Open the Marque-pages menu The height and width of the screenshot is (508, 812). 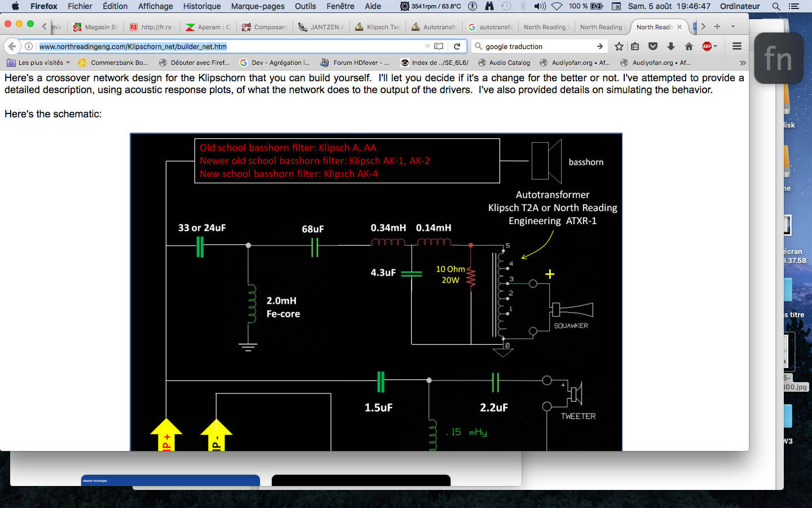click(x=258, y=6)
